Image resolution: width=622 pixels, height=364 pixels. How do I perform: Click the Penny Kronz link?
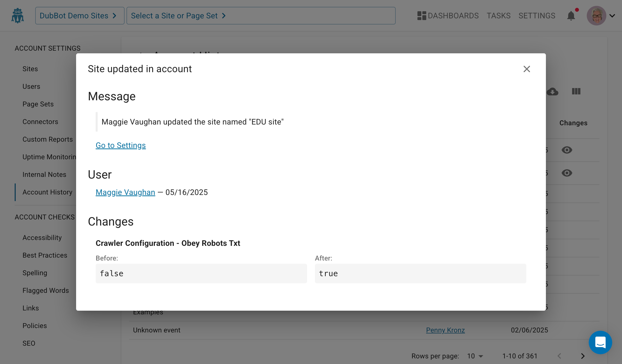[x=445, y=330]
